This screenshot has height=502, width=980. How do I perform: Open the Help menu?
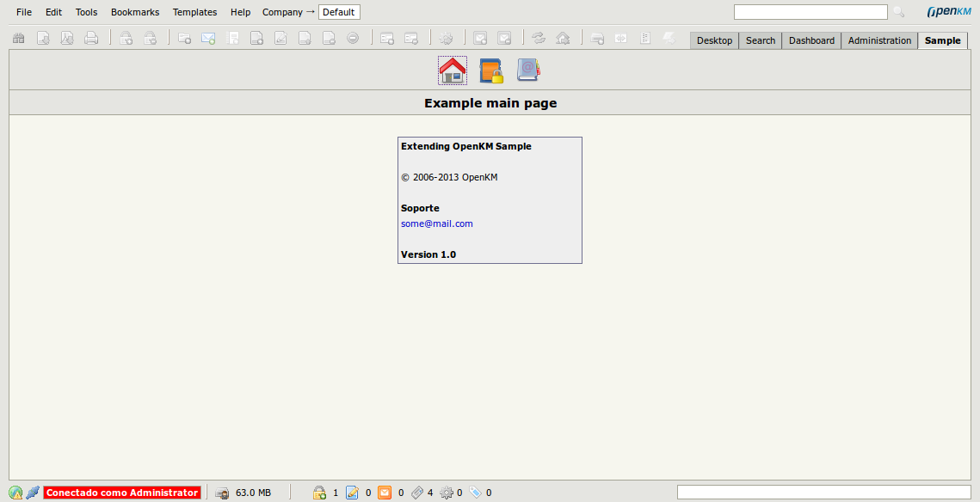point(240,12)
